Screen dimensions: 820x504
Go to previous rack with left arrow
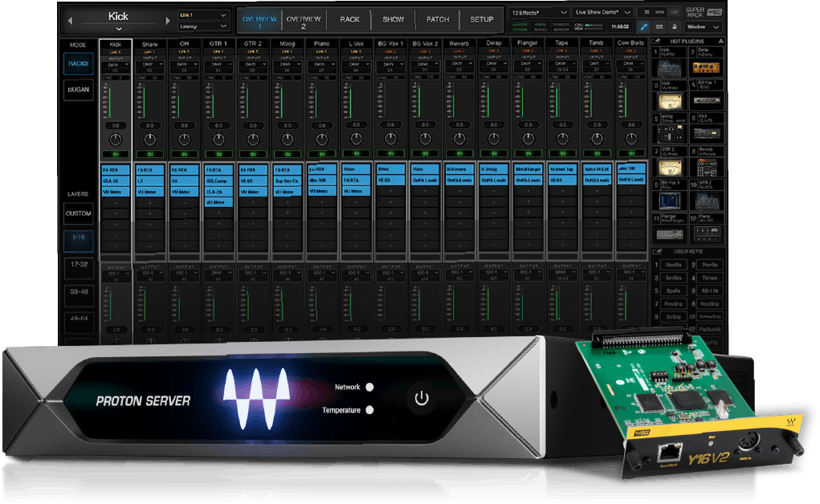click(71, 20)
